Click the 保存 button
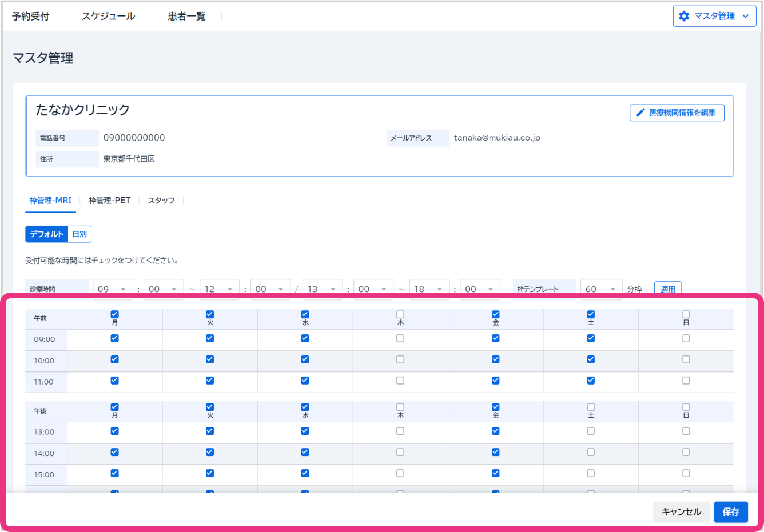 (731, 512)
